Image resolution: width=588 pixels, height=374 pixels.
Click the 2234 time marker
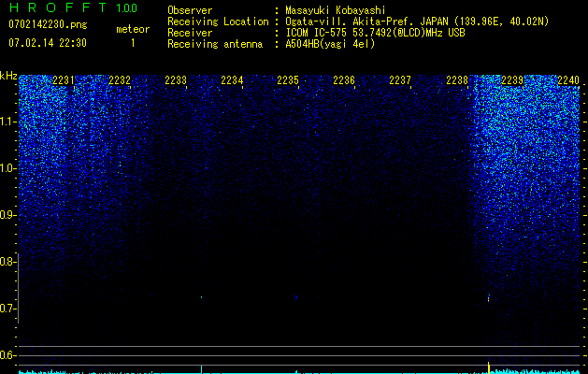pos(232,80)
